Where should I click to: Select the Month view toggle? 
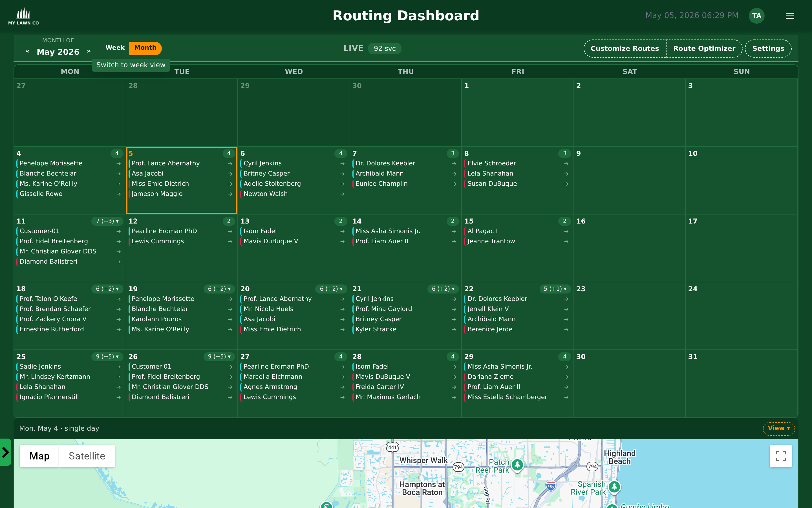coord(145,48)
